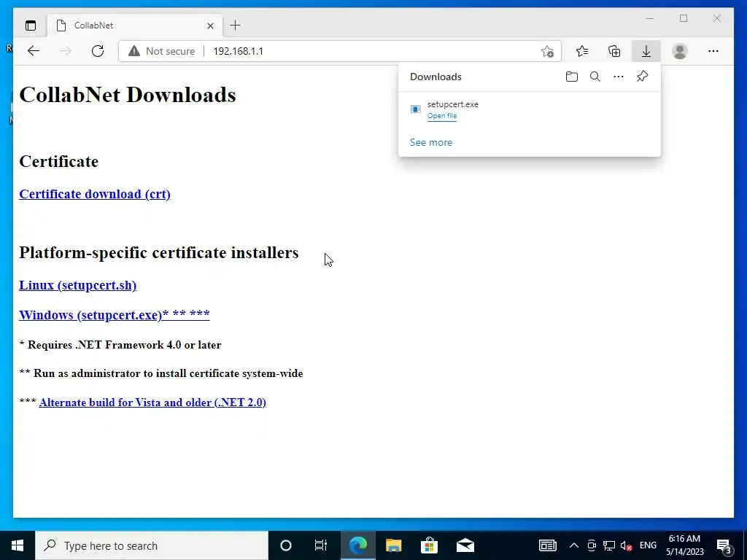Screen dimensions: 747x560
Task: Open Alternate build for Vista and older link
Action: coord(152,402)
